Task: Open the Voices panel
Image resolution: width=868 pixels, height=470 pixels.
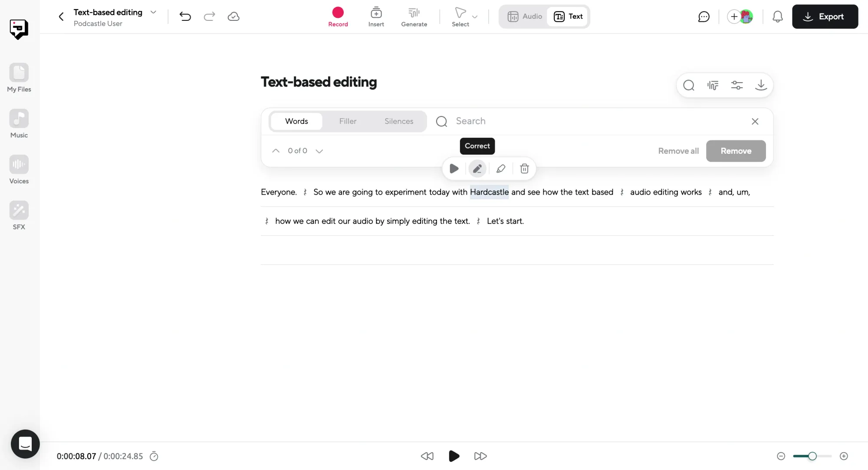Action: pyautogui.click(x=19, y=169)
